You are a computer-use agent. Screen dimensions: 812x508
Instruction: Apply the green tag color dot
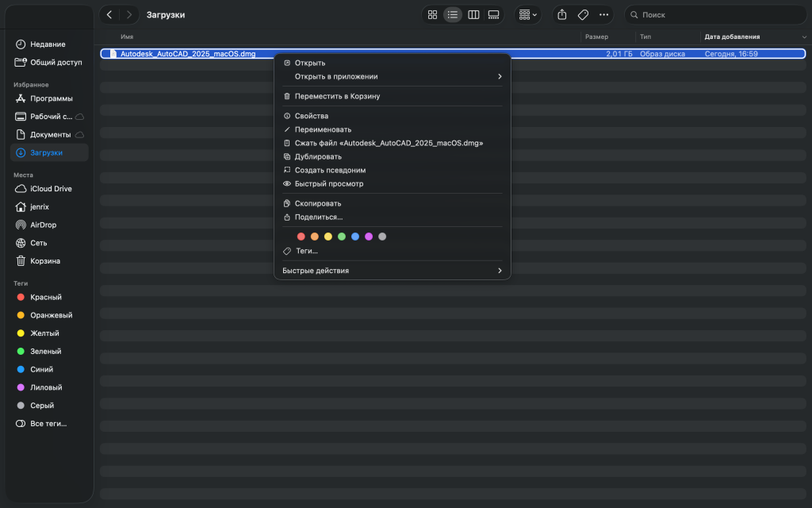click(342, 237)
